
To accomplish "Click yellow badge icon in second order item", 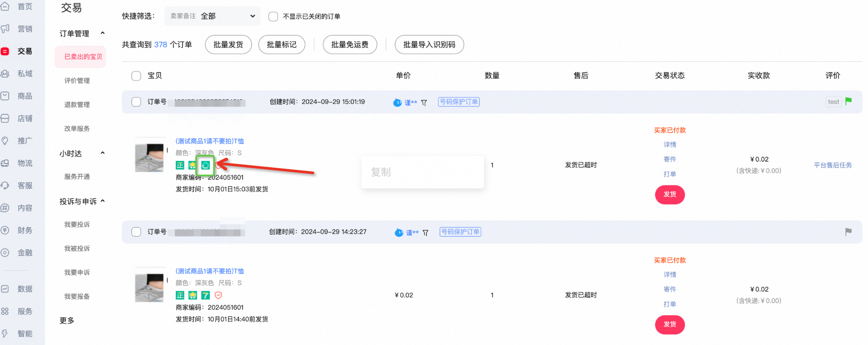I will tap(193, 295).
